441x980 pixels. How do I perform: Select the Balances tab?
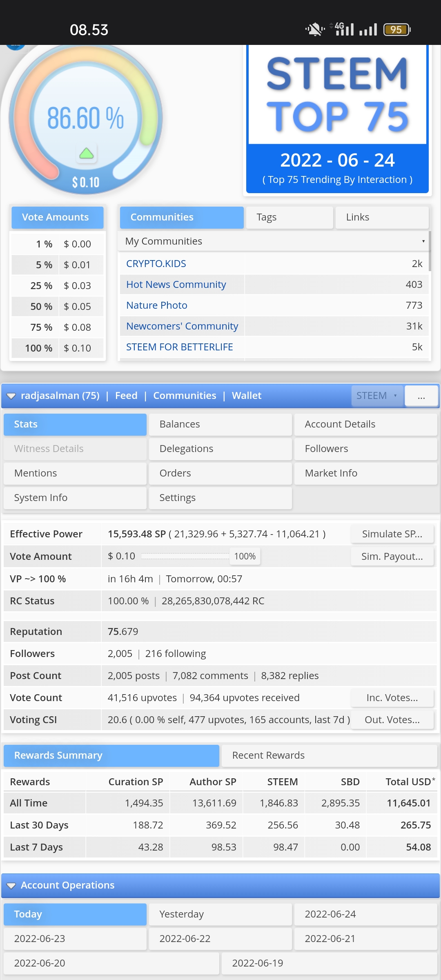click(220, 424)
